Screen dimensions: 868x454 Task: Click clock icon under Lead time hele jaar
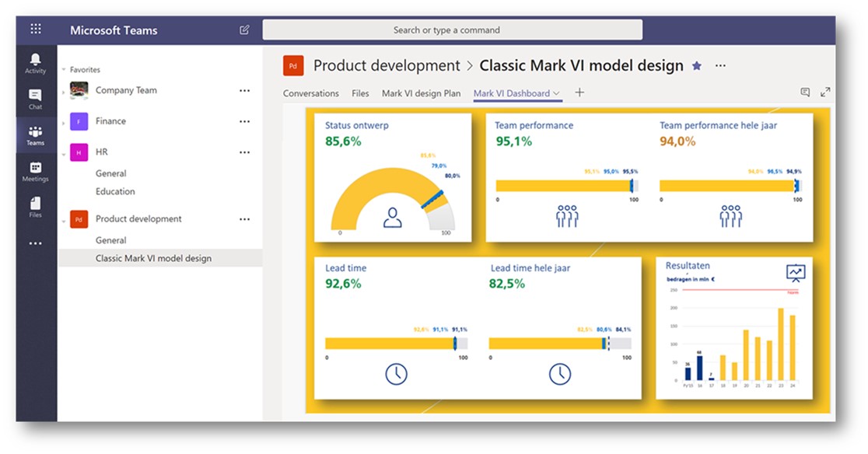[560, 374]
